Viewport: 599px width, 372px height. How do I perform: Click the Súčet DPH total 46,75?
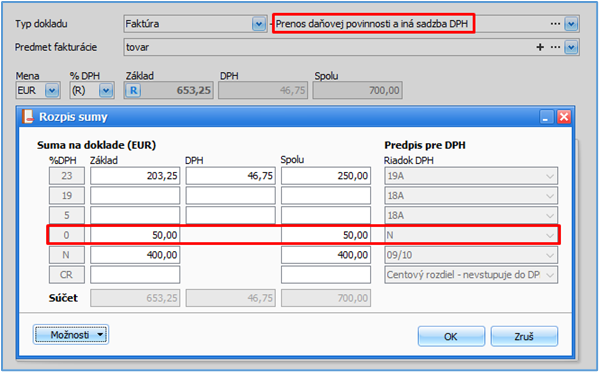[x=230, y=298]
